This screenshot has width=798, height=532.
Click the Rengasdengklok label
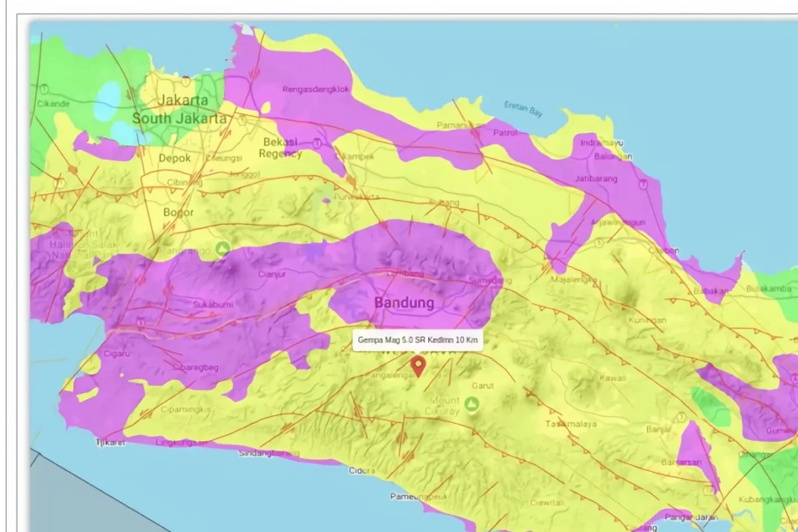pyautogui.click(x=315, y=89)
